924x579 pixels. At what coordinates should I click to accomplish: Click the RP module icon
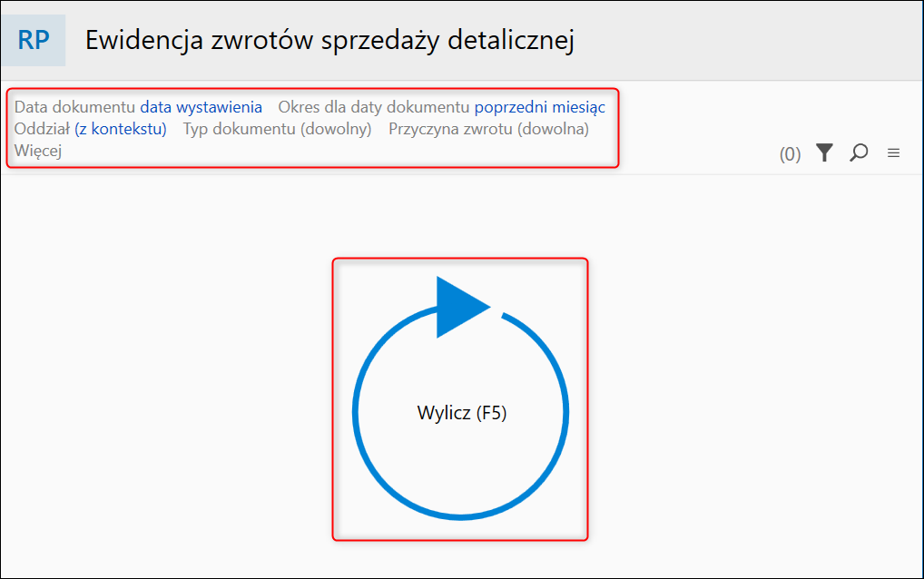pyautogui.click(x=34, y=41)
